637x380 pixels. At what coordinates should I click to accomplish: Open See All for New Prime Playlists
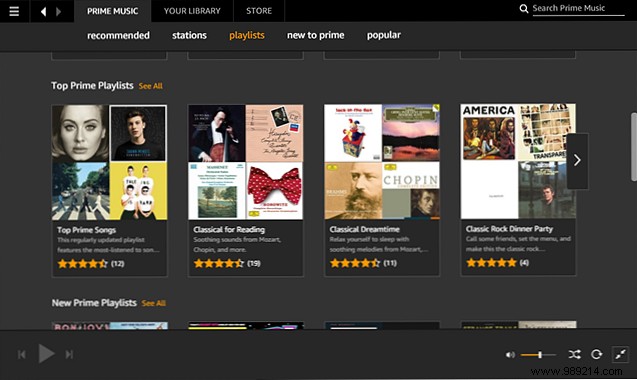153,303
